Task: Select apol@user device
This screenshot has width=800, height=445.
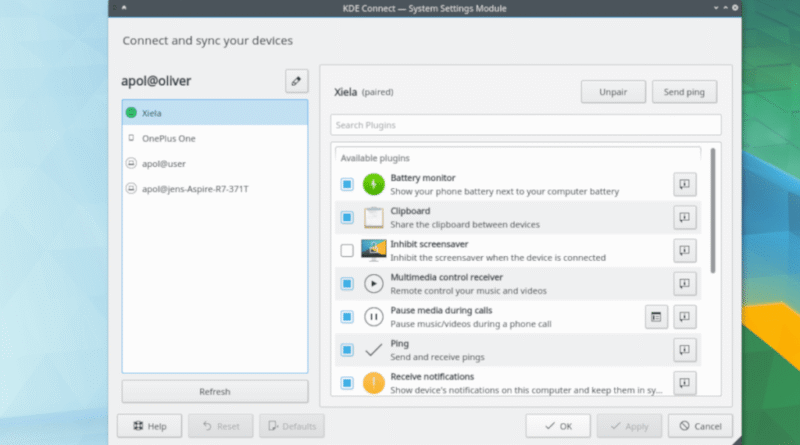Action: [215, 163]
